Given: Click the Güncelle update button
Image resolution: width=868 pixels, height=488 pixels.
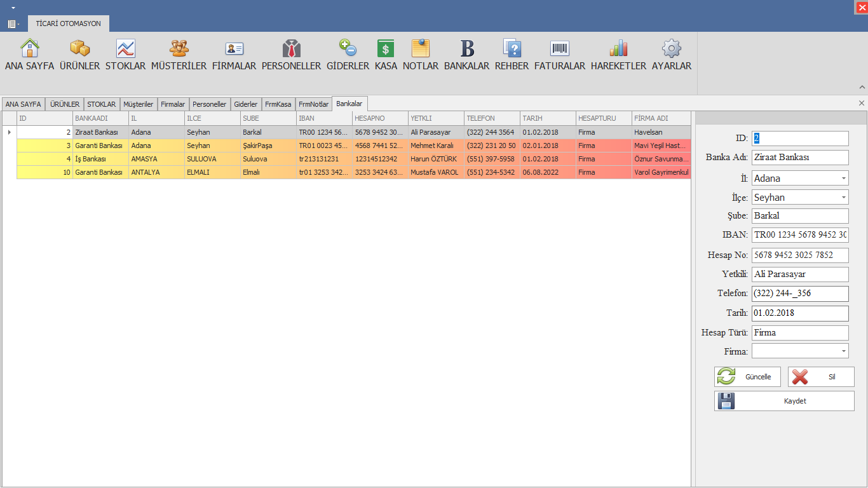Looking at the screenshot, I should click(x=747, y=377).
